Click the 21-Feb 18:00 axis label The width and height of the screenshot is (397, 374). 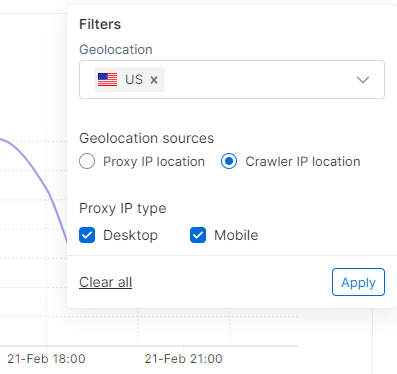point(46,359)
